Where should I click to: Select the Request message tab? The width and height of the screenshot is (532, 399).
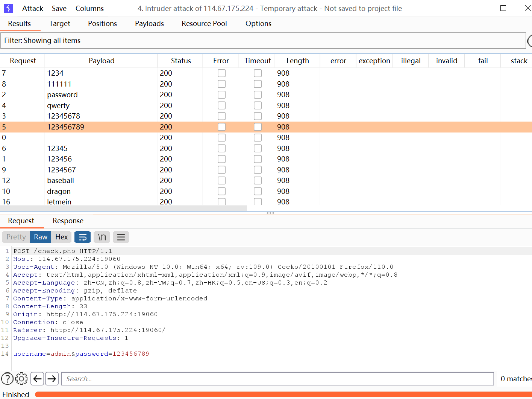[21, 221]
